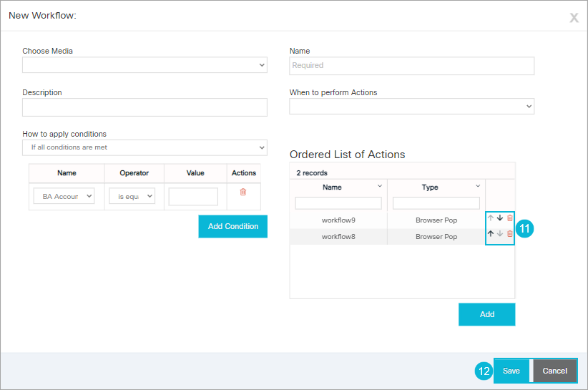Open the condition Name dropdown
Image resolution: width=588 pixels, height=390 pixels.
64,196
